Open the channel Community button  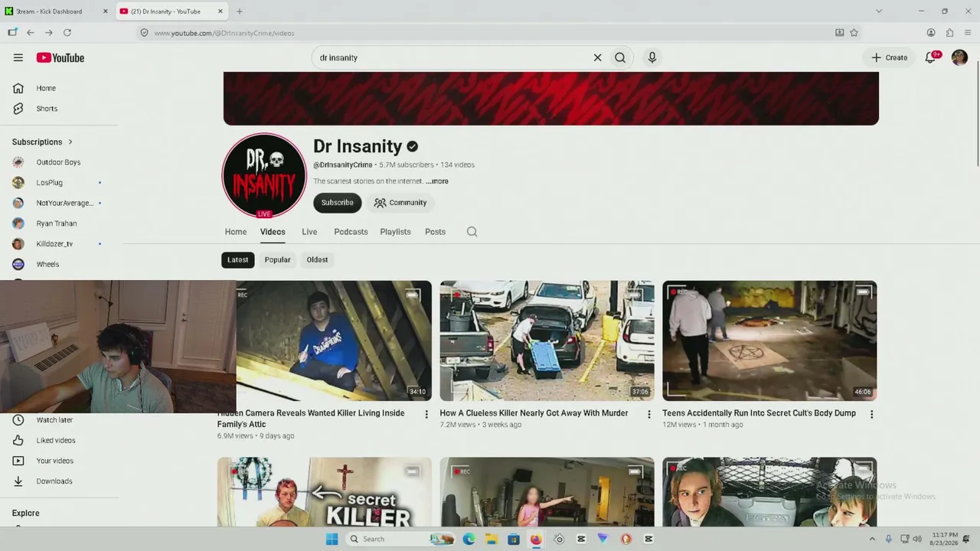400,203
